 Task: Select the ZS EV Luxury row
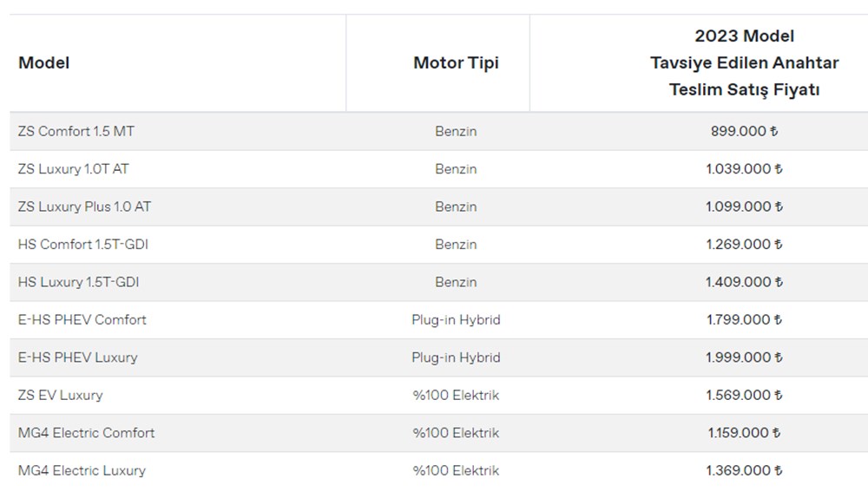[x=60, y=395]
